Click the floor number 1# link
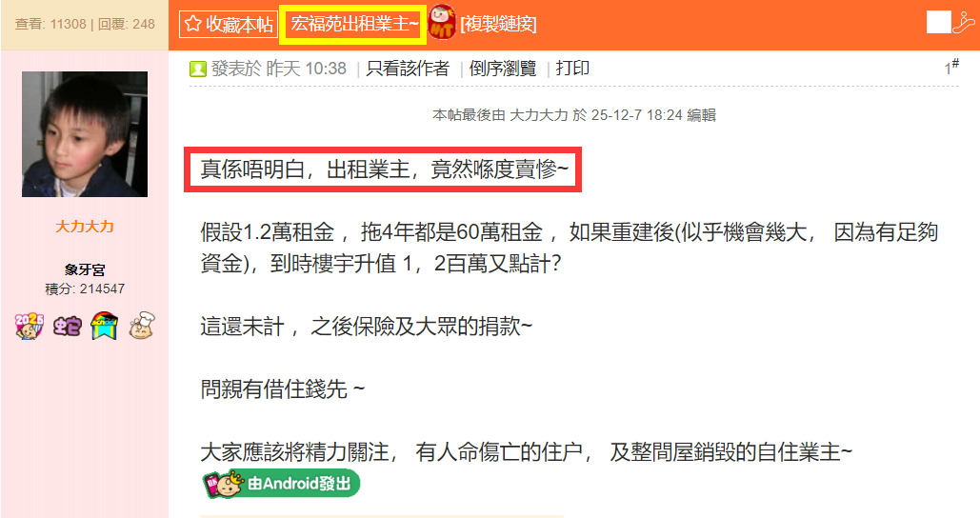 point(951,67)
